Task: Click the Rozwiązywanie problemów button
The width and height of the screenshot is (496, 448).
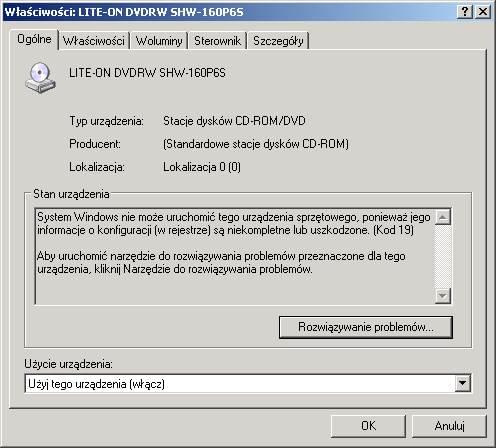Action: [x=366, y=327]
